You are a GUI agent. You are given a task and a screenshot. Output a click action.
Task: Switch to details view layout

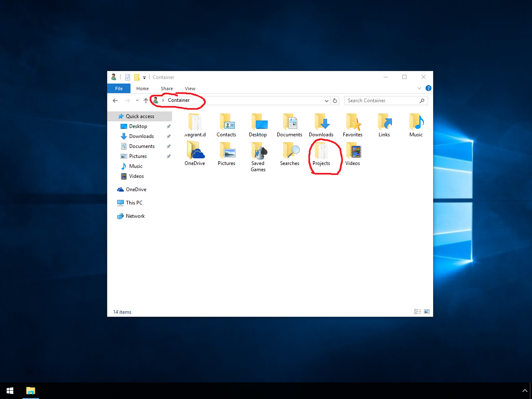[x=418, y=312]
